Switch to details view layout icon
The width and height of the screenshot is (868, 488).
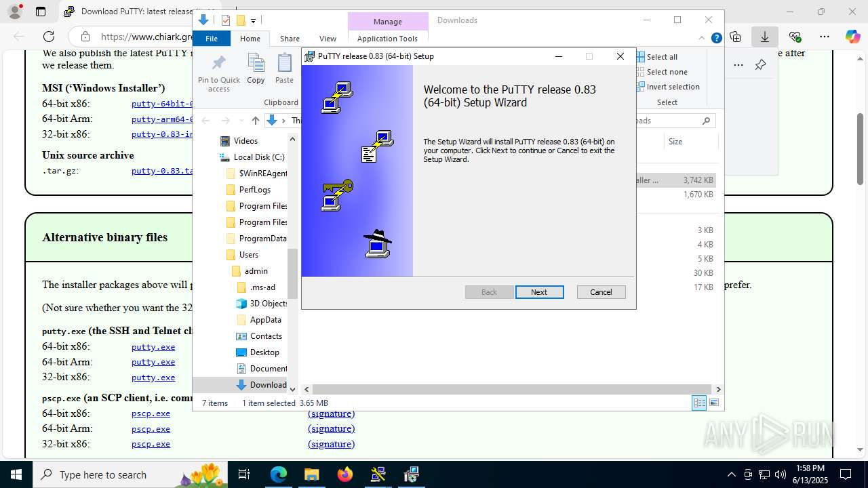point(699,403)
